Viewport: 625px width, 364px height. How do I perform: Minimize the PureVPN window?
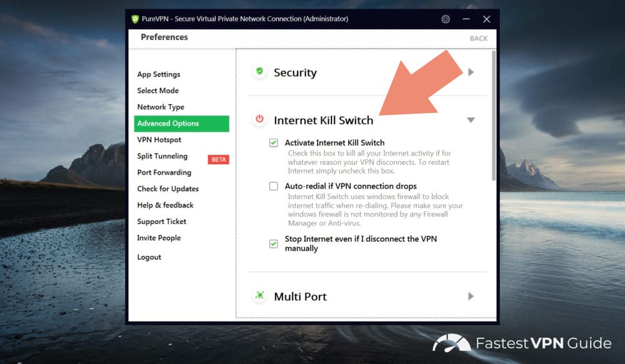pos(466,19)
